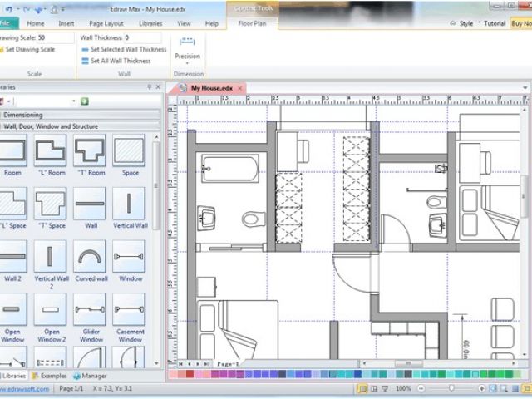Screen dimensions: 532x399
Task: Choose the Curved wall shape
Action: tap(90, 259)
